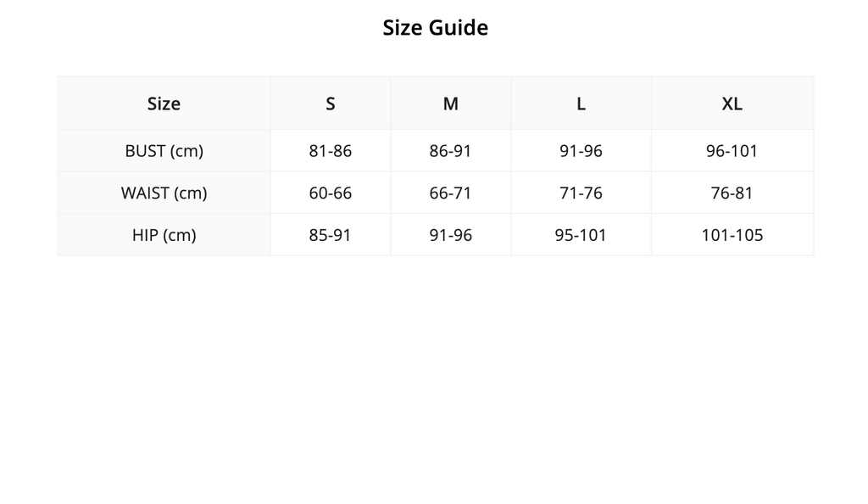This screenshot has width=868, height=504.
Task: Click hip value 101-105 for size XL
Action: pyautogui.click(x=732, y=235)
